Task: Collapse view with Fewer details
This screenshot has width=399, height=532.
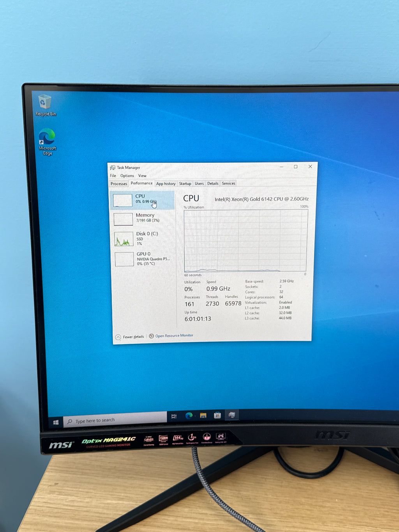Action: point(133,337)
